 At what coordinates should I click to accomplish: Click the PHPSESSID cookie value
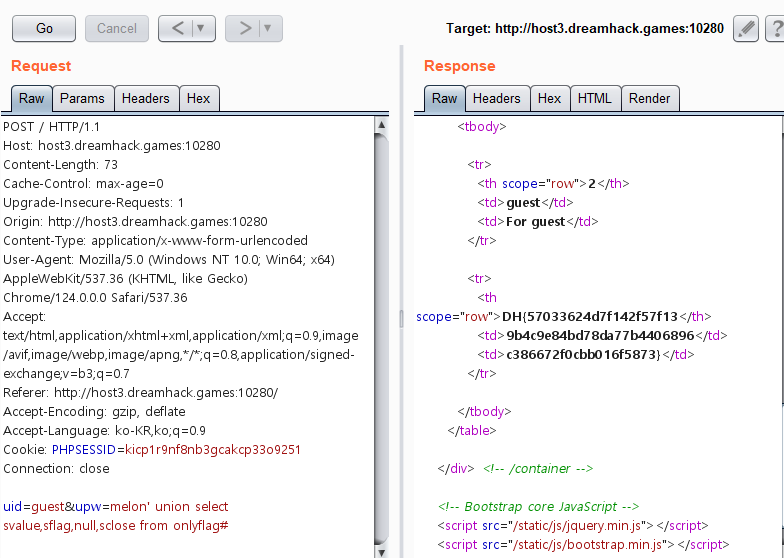click(212, 450)
